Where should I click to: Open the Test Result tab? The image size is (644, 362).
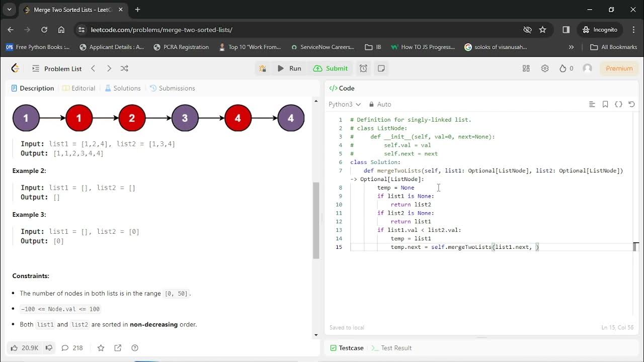pyautogui.click(x=391, y=348)
